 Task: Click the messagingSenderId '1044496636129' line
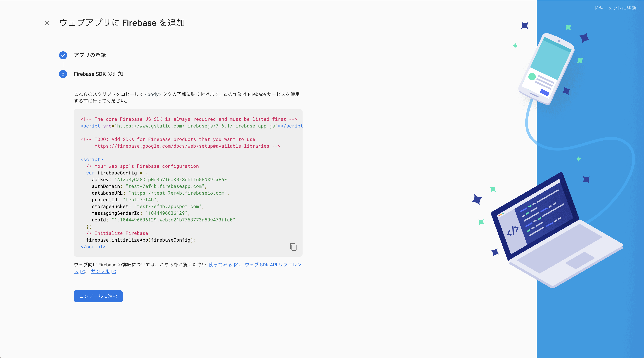pos(141,213)
